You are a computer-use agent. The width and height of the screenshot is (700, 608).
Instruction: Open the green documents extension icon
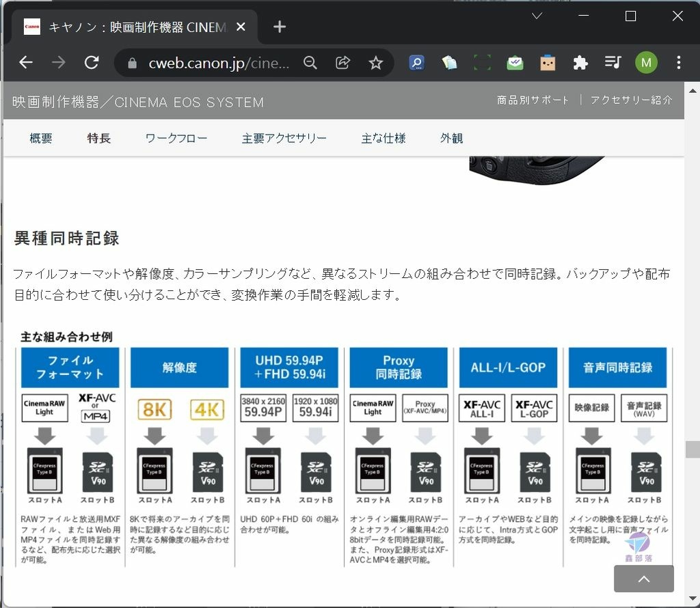coord(450,63)
